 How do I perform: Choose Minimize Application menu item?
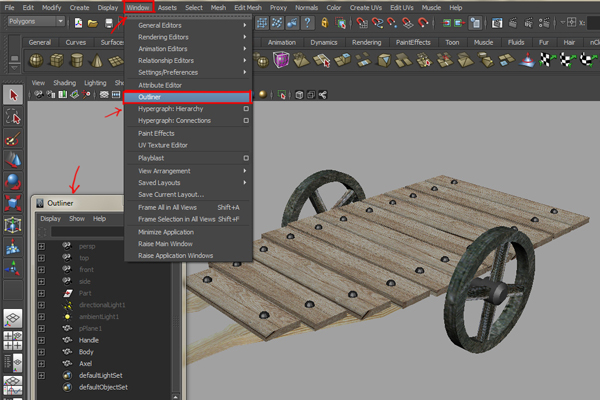[x=188, y=232]
